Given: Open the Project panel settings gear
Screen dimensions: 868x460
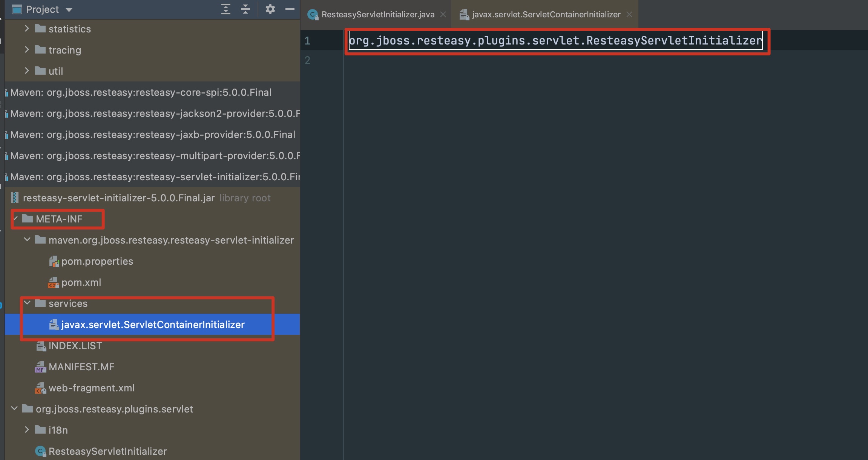Looking at the screenshot, I should click(x=270, y=9).
